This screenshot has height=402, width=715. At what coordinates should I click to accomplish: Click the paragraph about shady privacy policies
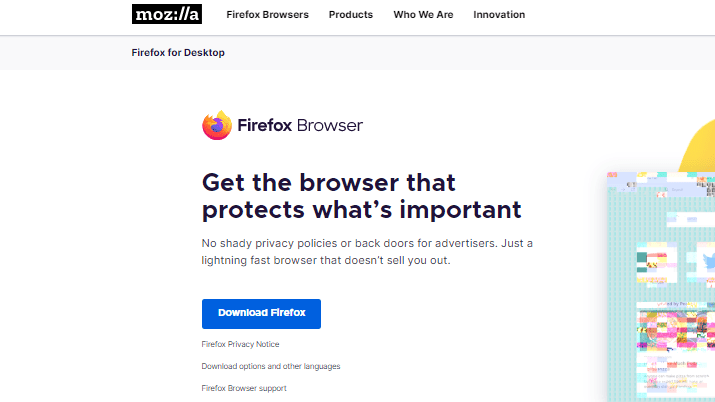(x=367, y=252)
